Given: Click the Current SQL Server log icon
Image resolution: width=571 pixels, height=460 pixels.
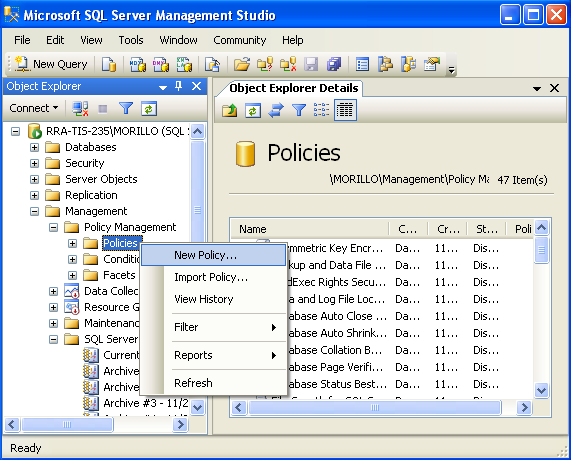Looking at the screenshot, I should [91, 355].
